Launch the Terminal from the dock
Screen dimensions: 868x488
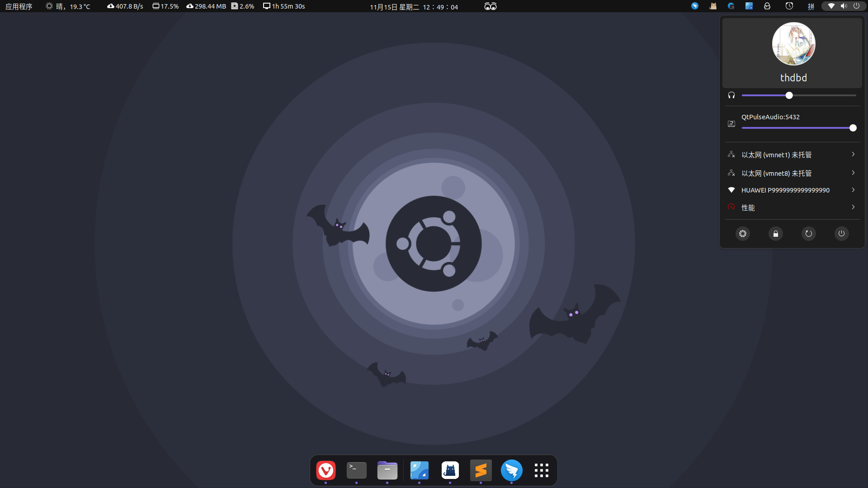coord(356,470)
